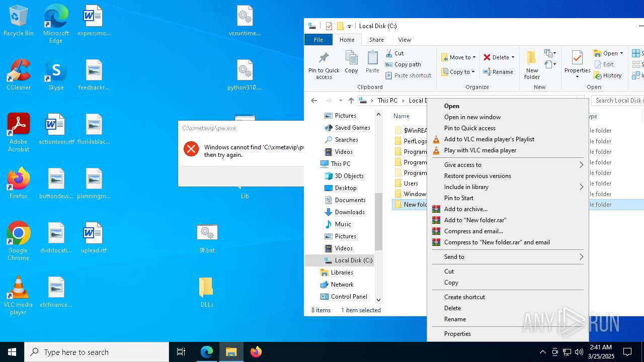Click taskbar search box
The height and width of the screenshot is (362, 644).
coord(97,352)
